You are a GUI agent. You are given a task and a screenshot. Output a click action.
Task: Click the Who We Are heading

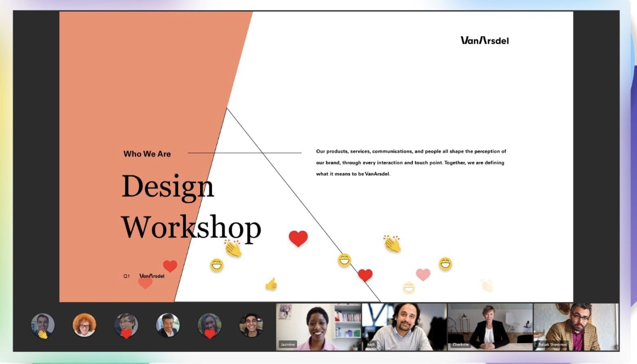point(147,154)
